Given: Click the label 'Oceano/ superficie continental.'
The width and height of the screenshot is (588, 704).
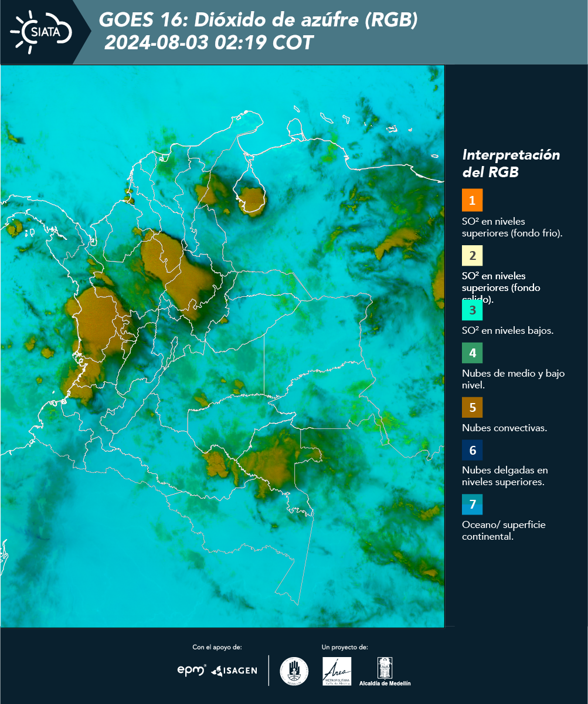Looking at the screenshot, I should click(504, 530).
